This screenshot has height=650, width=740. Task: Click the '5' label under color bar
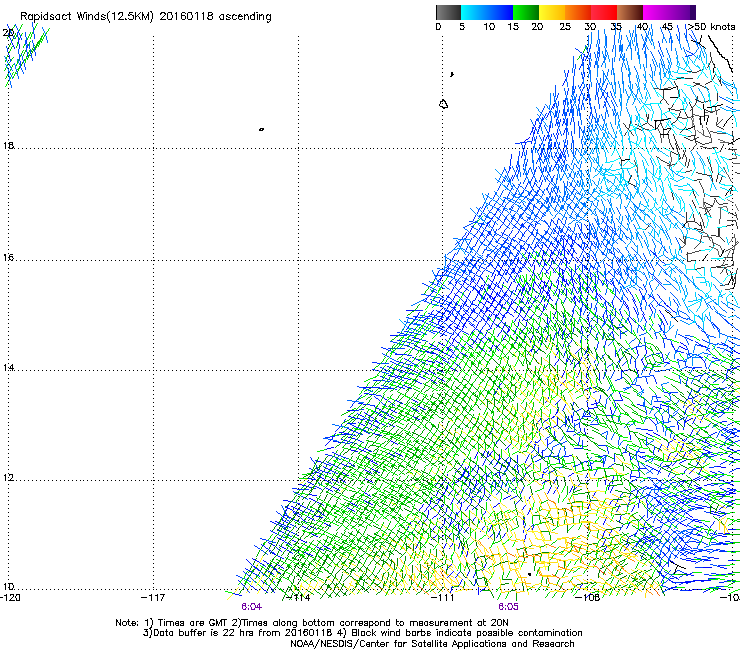(462, 27)
